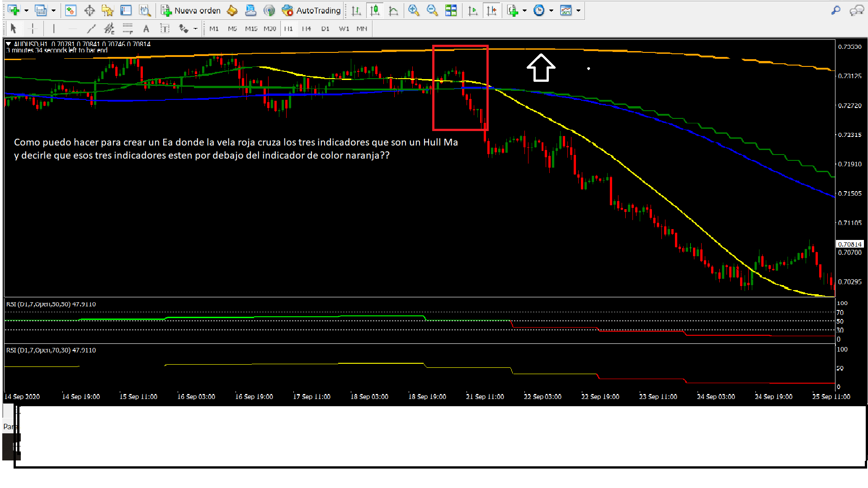Screen dimensions: 868x488
Task: Switch to M1 timeframe
Action: click(214, 29)
